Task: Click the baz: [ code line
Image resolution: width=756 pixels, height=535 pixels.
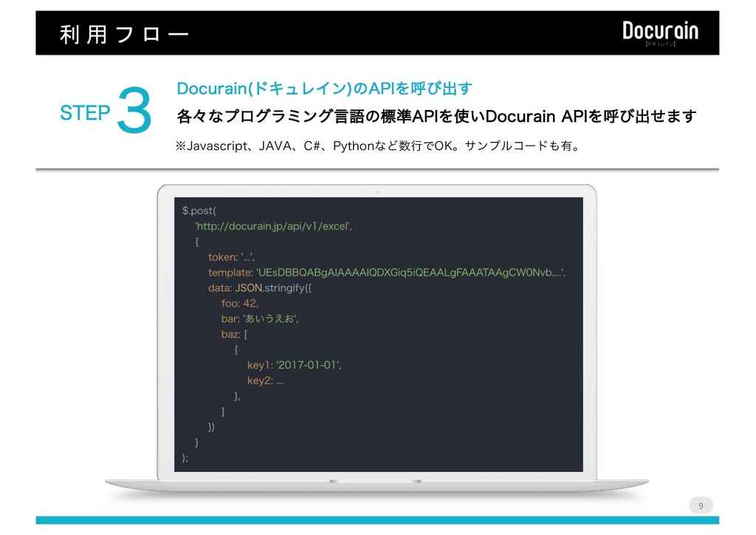Action: click(234, 334)
